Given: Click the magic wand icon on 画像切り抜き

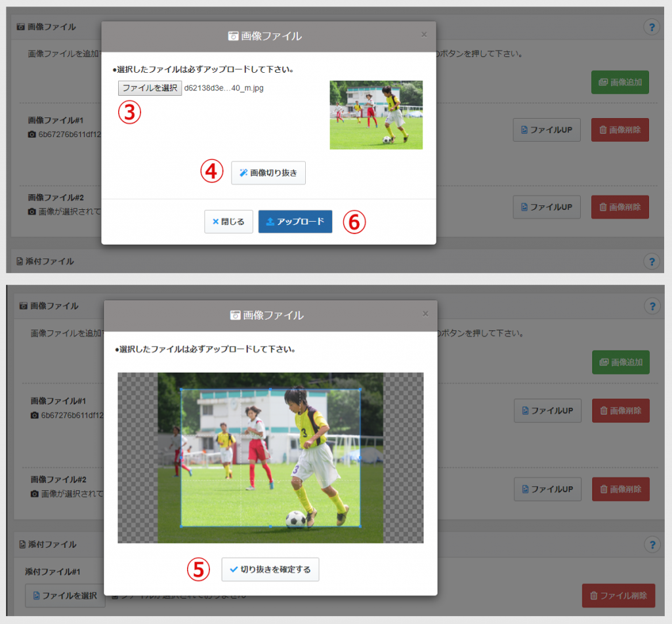Looking at the screenshot, I should [243, 173].
